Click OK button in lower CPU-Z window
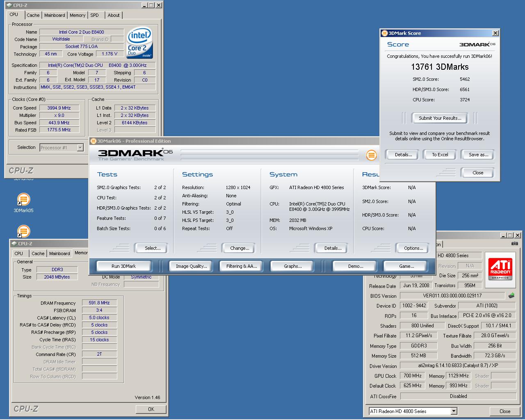The image size is (525, 420). click(x=151, y=409)
